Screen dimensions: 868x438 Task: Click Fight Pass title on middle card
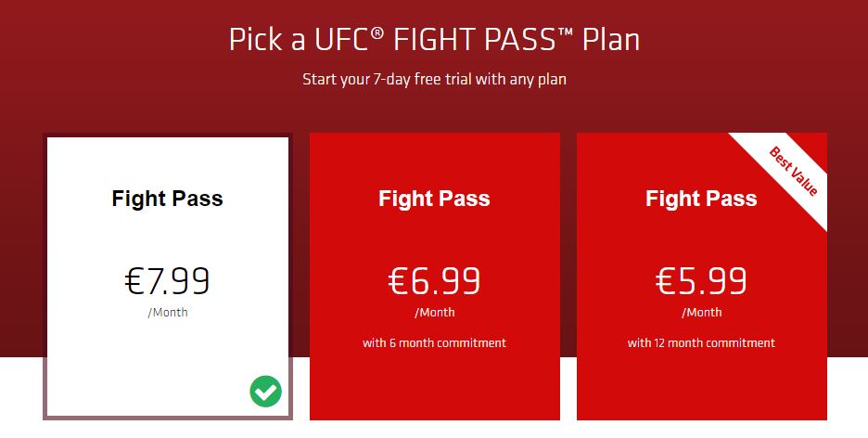coord(435,199)
